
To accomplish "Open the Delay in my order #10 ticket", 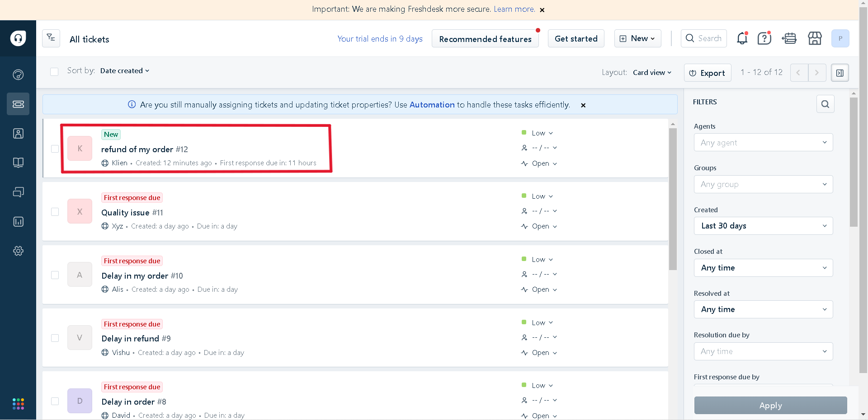I will pos(142,275).
